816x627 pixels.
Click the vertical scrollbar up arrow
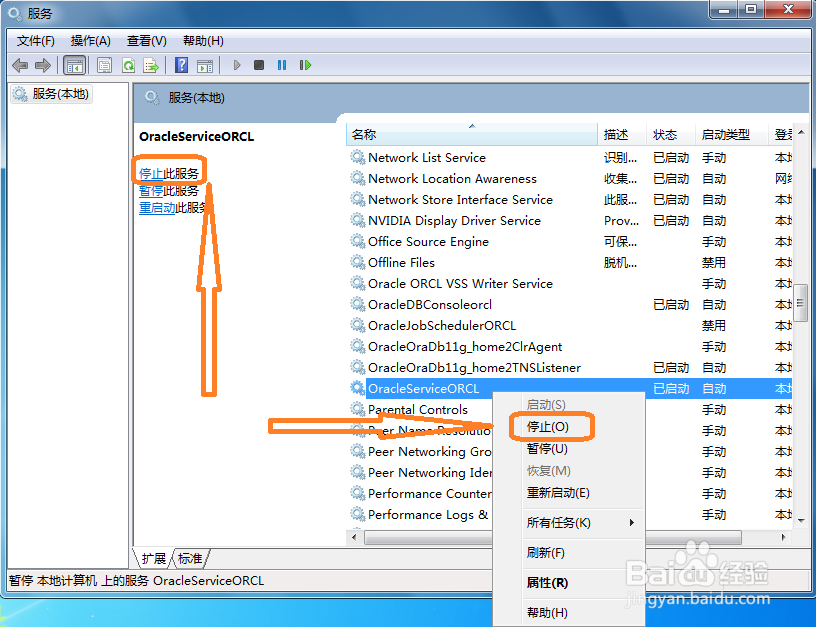tap(801, 132)
